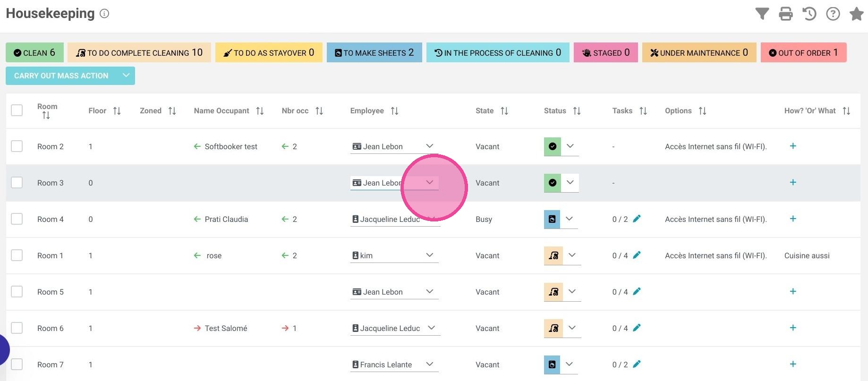
Task: Check the Room 1 row checkbox
Action: pos(17,255)
